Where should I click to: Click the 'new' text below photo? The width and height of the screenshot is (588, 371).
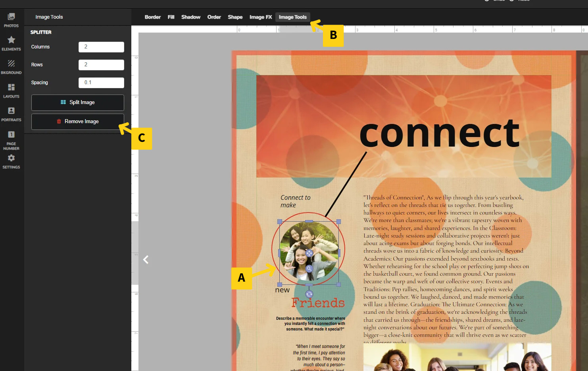point(282,290)
